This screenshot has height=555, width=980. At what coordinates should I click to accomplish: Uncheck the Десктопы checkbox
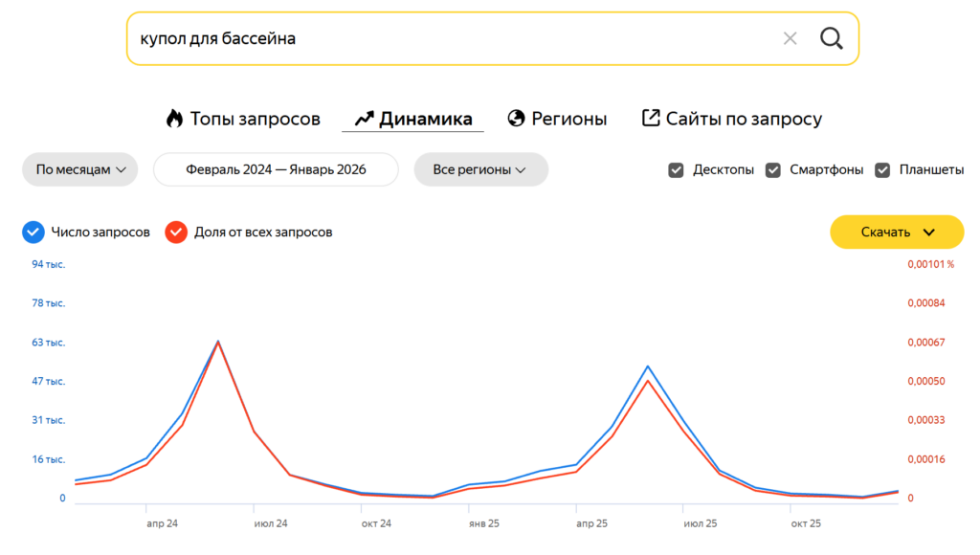click(676, 170)
